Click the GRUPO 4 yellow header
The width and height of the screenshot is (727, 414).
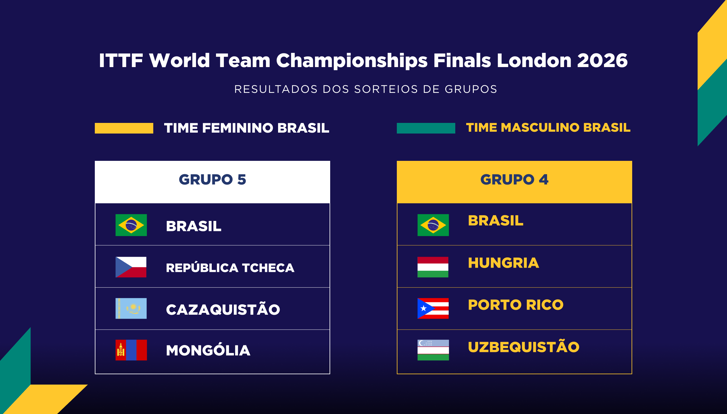click(514, 181)
